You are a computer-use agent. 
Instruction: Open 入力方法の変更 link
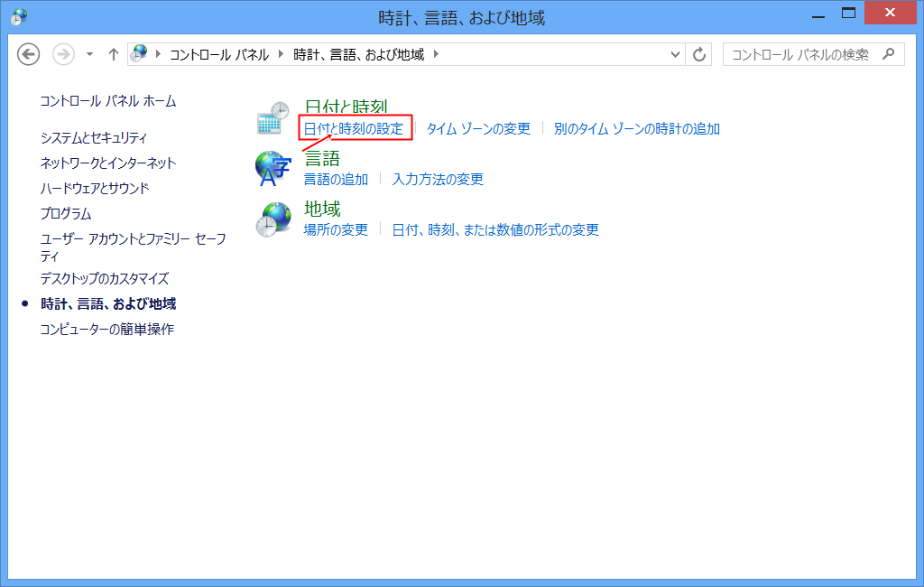(438, 179)
